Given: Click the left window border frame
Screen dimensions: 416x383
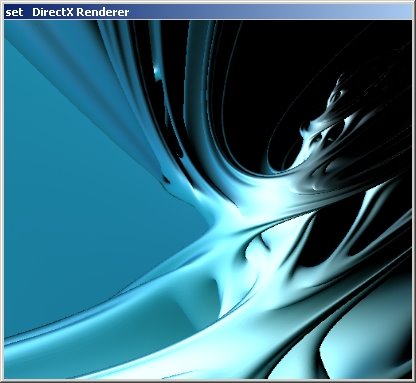Looking at the screenshot, I should (2, 200).
